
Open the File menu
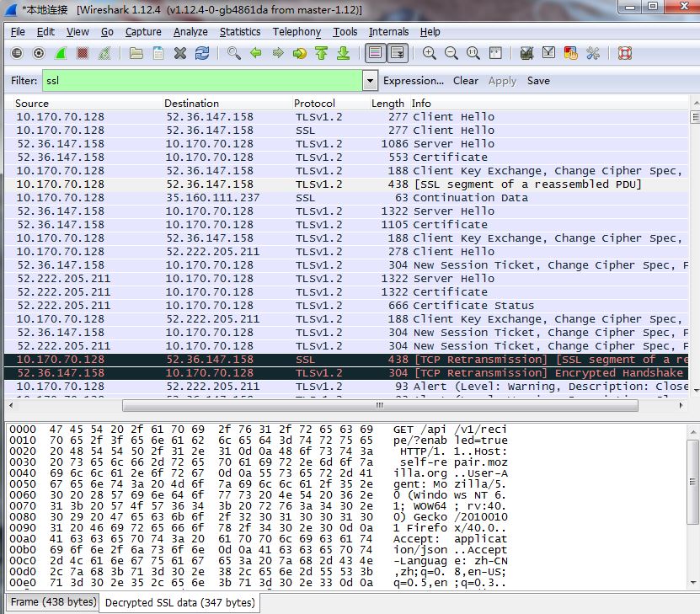click(x=18, y=32)
